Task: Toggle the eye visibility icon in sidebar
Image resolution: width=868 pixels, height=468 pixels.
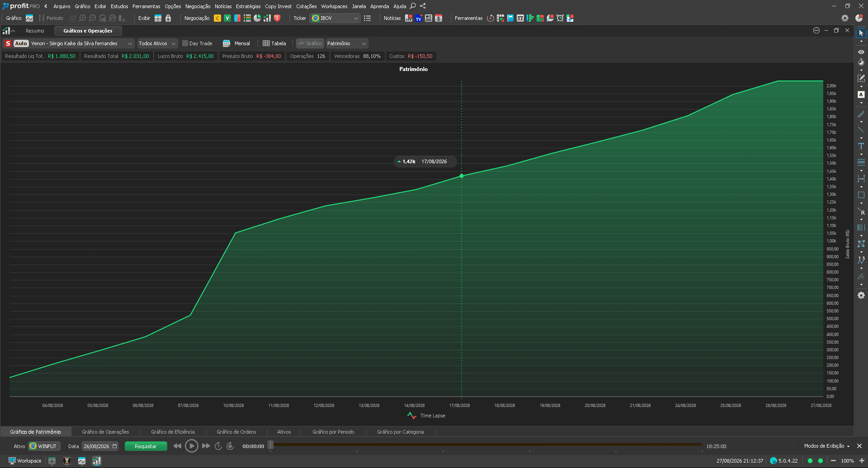Action: tap(861, 52)
